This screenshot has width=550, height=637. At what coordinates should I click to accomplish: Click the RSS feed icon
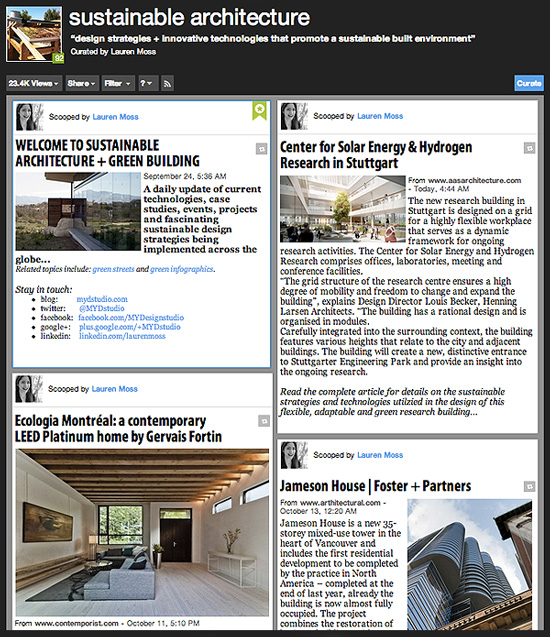[167, 83]
